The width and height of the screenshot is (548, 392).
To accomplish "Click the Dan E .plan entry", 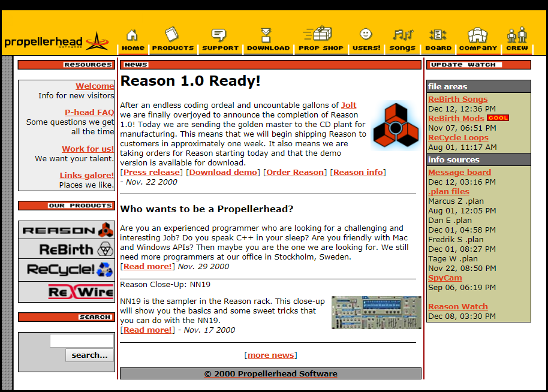I will (450, 221).
